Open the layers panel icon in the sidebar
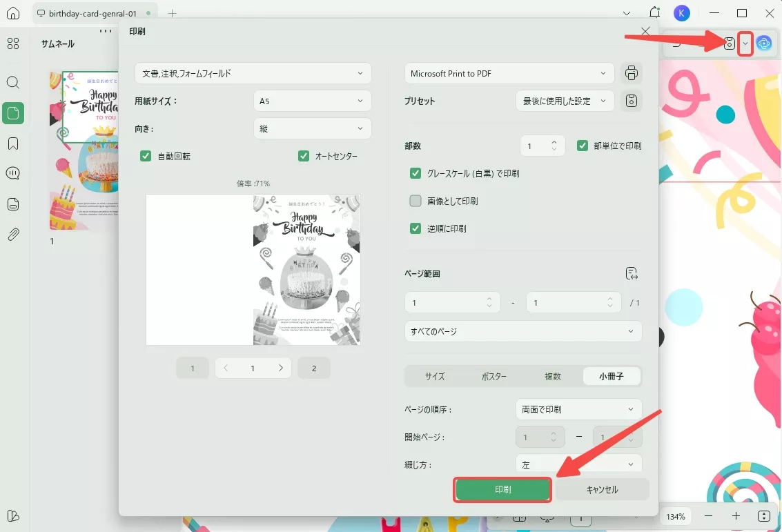Viewport: 782px width, 532px height. (x=14, y=204)
